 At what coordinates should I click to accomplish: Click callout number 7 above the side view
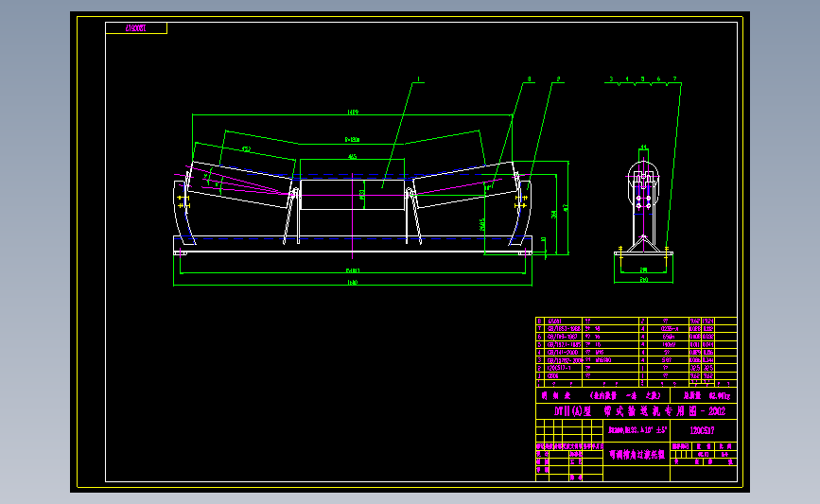click(674, 78)
